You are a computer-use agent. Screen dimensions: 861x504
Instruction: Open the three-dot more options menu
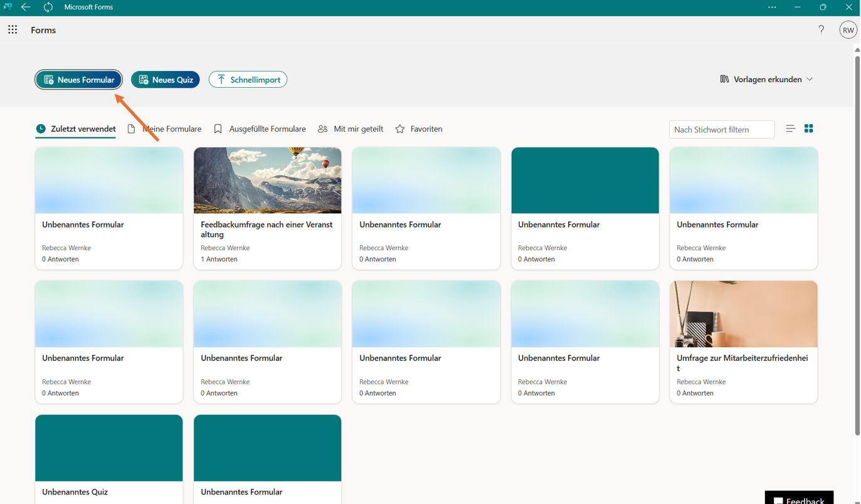(x=772, y=8)
